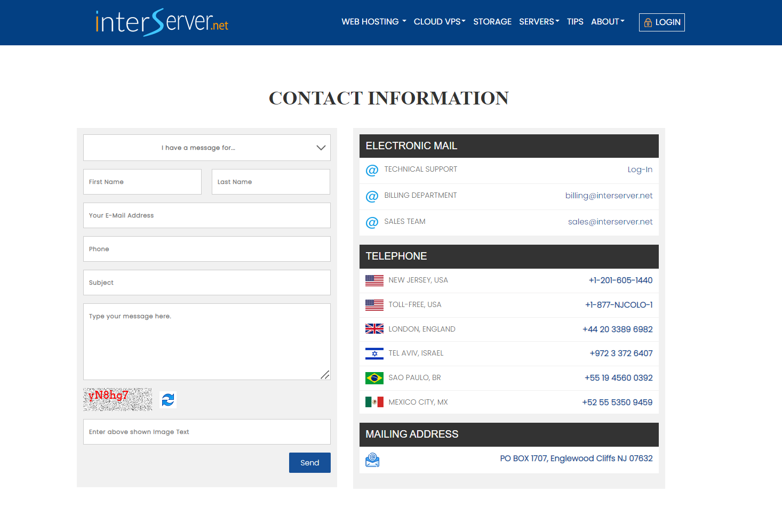782x532 pixels.
Task: Click the captcha text entry field
Action: tap(207, 432)
